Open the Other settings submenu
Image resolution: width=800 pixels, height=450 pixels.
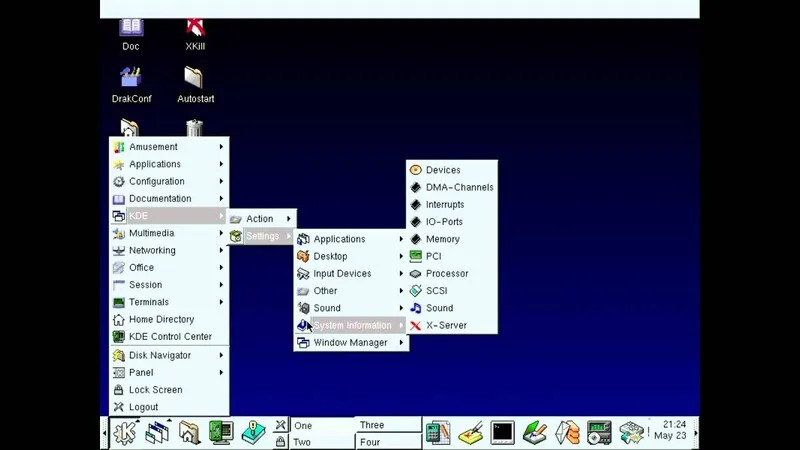pos(351,291)
